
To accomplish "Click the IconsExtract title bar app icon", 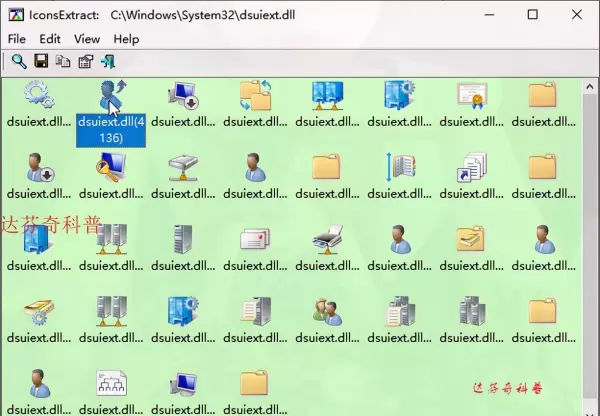I will [16, 15].
